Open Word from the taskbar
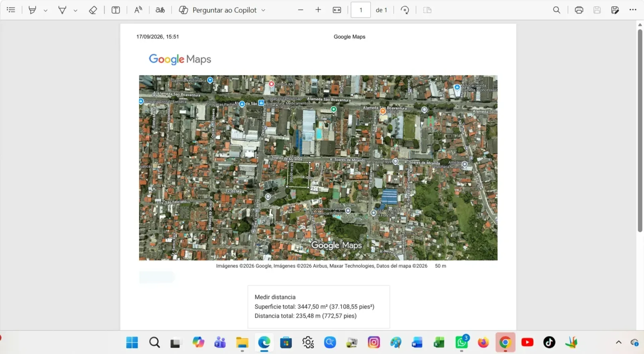 point(417,342)
